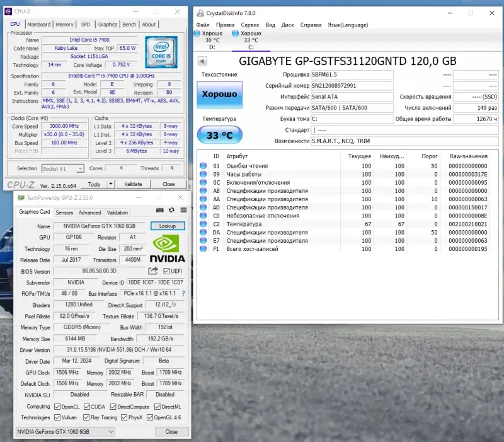Click the CPU-Z title bar app icon
504x442 pixels.
8,11
